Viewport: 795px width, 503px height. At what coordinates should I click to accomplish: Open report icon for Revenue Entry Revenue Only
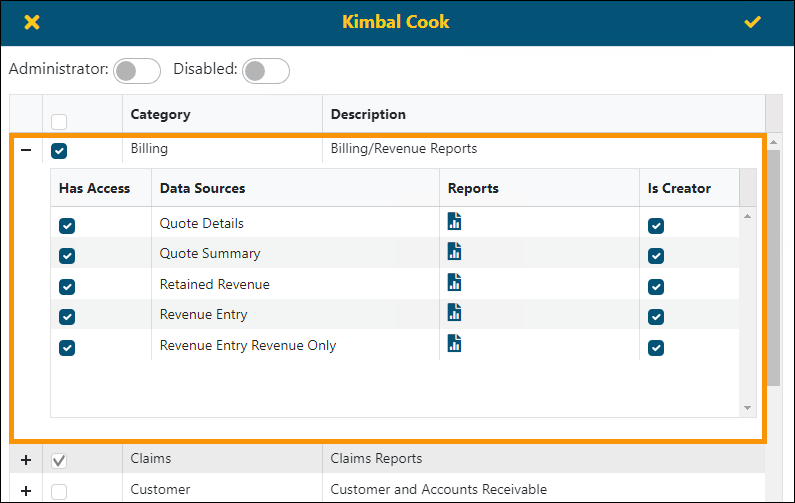coord(454,345)
